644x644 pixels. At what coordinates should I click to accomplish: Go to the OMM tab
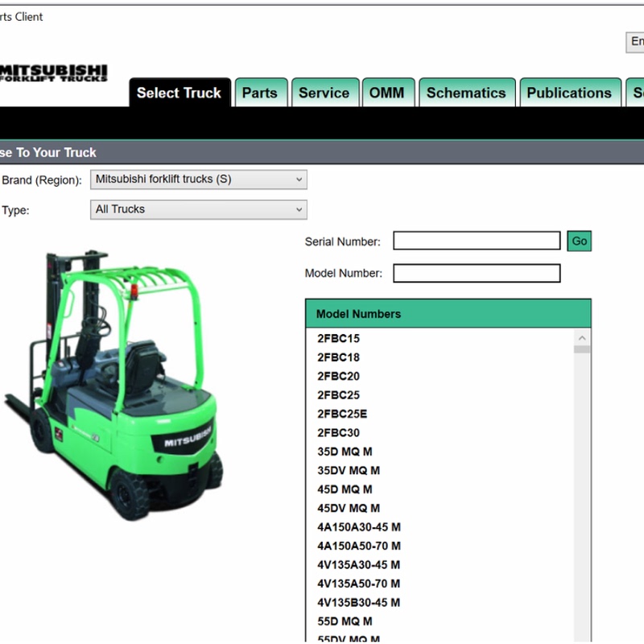[388, 93]
